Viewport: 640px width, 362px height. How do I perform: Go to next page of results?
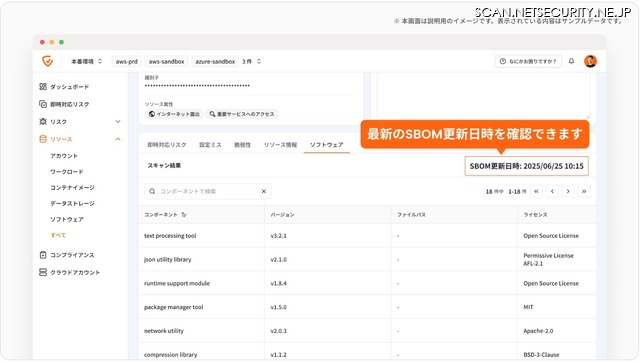(568, 191)
